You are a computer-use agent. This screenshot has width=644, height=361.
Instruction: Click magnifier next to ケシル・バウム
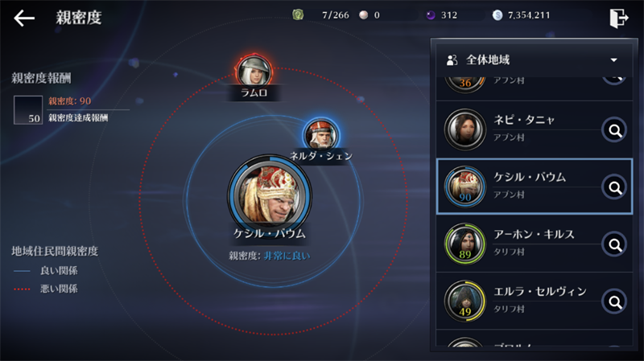tap(614, 187)
